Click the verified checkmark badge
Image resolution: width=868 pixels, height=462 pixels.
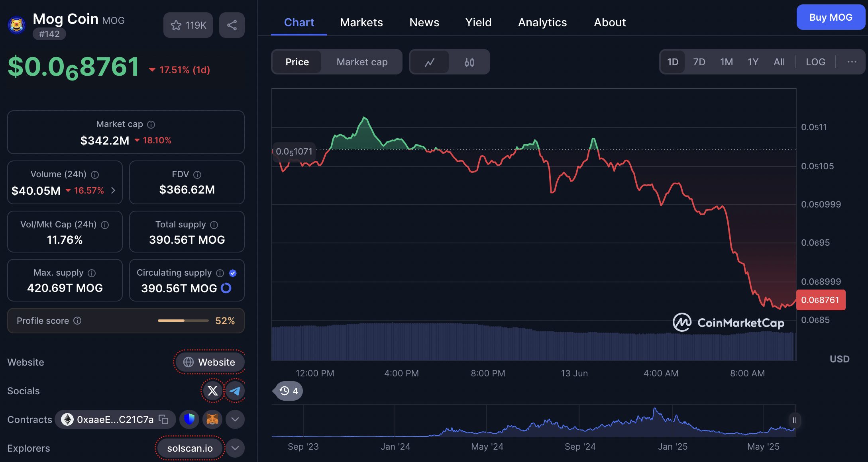click(x=233, y=273)
